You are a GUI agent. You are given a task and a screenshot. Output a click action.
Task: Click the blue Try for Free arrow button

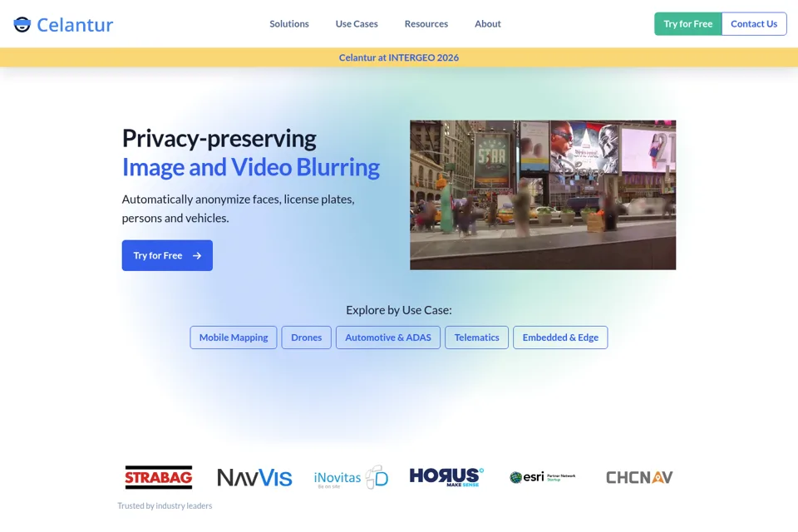167,255
